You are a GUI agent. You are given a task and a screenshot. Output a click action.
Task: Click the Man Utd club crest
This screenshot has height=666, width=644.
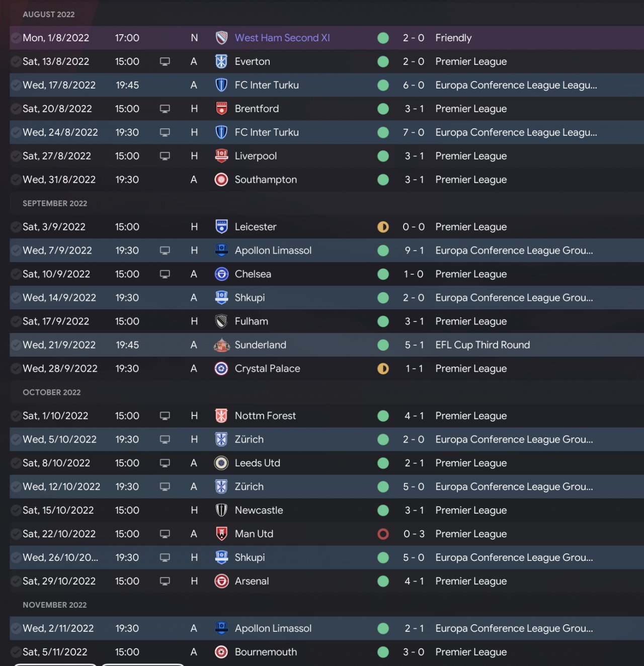221,534
